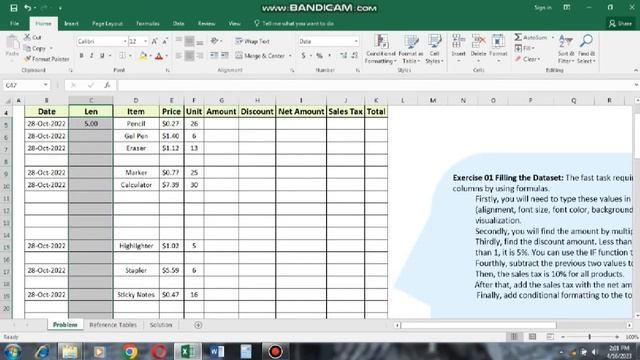Apply Percent Style format
Viewport: 640px width, 360px height.
319,56
